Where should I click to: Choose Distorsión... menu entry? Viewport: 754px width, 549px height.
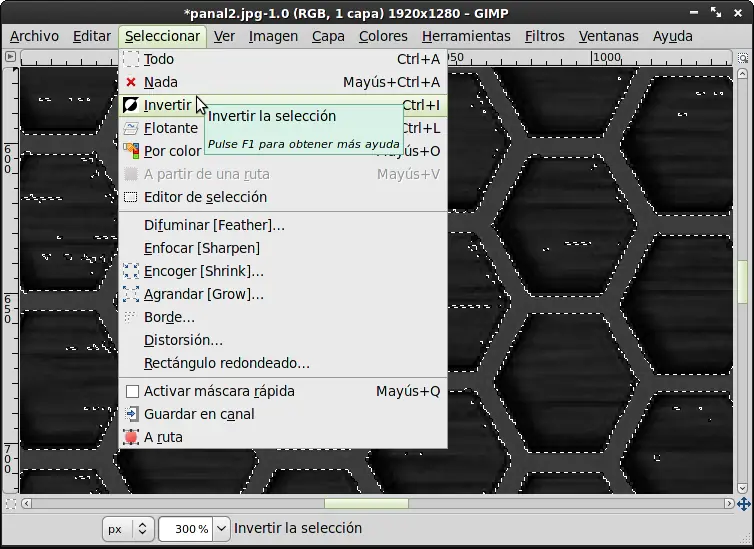click(x=283, y=340)
